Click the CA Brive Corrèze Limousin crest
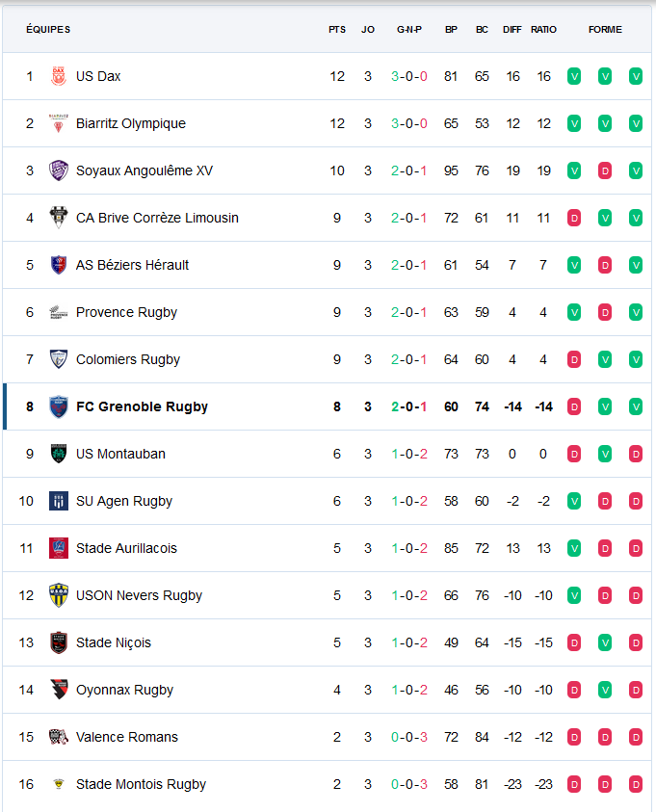The width and height of the screenshot is (656, 812). point(59,218)
